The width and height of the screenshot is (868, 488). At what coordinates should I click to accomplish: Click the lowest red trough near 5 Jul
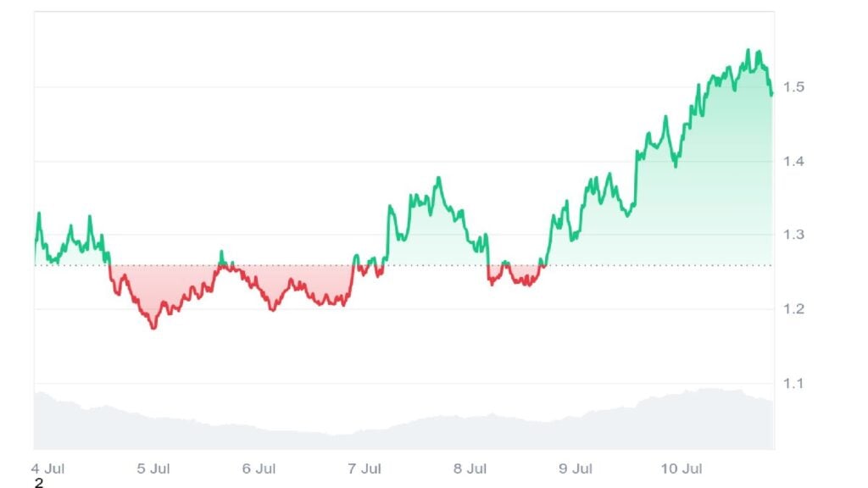coord(154,328)
